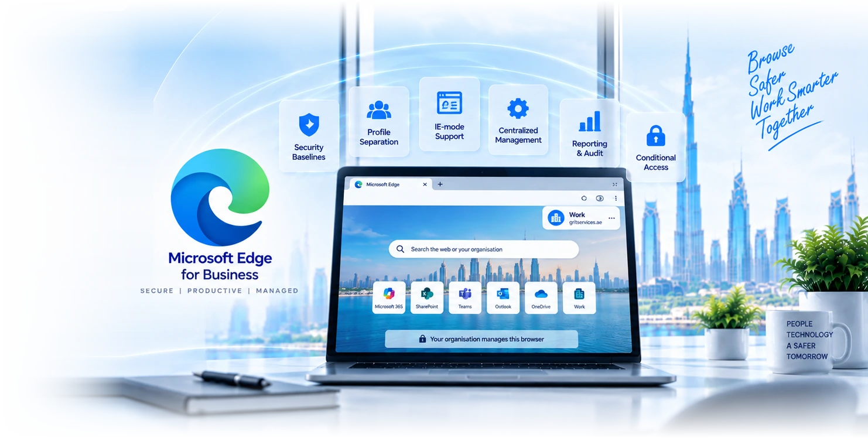Viewport: 868px width, 438px height.
Task: Click the Security Baselines shield icon
Action: [x=309, y=125]
